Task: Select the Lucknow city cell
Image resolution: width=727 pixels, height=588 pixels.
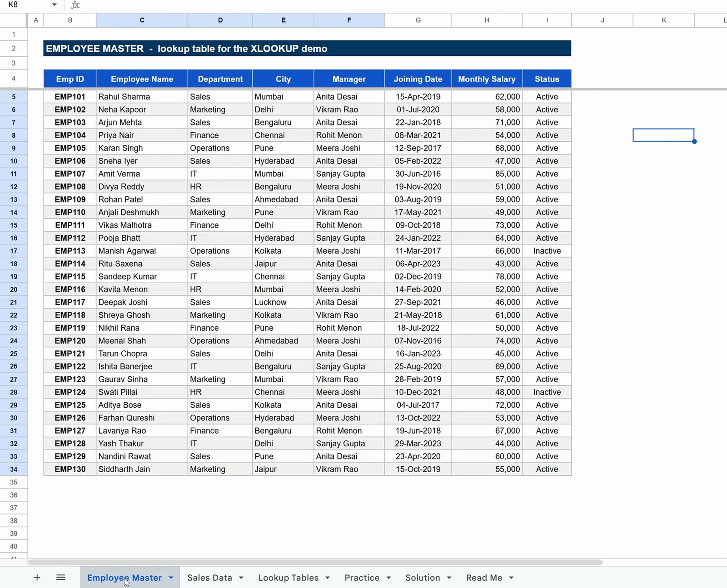Action: 283,302
